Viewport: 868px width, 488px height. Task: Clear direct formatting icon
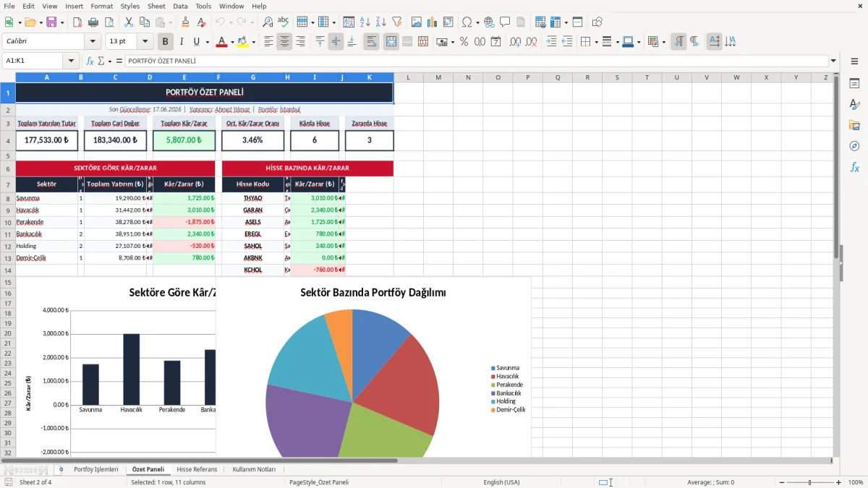point(202,22)
